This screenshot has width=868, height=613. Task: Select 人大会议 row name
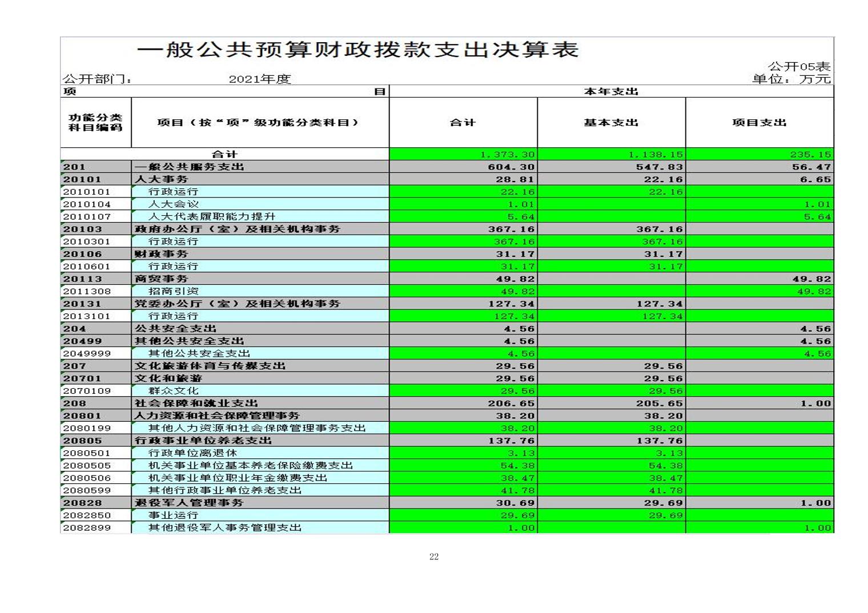pos(173,204)
